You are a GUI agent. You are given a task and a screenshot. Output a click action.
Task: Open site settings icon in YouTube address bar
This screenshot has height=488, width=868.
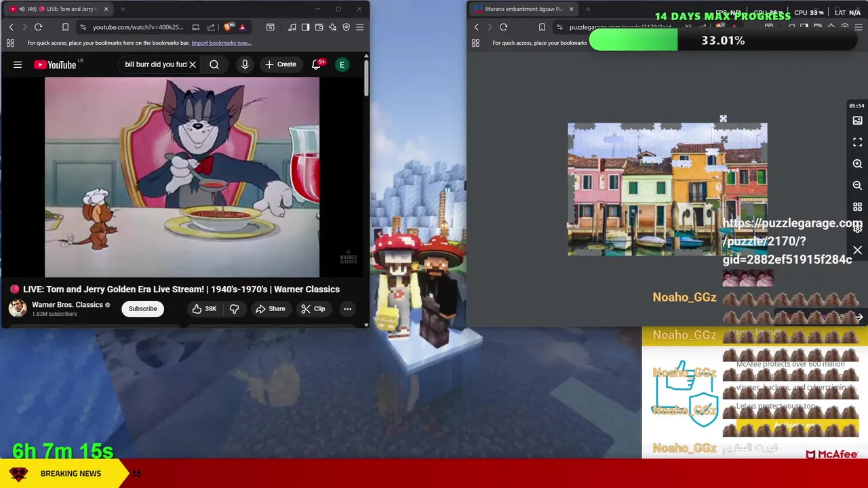(83, 27)
